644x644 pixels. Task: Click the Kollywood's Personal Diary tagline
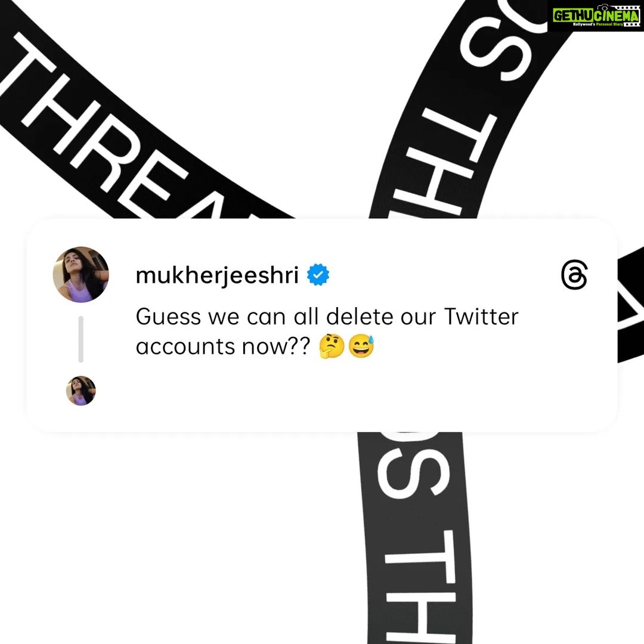coord(598,24)
